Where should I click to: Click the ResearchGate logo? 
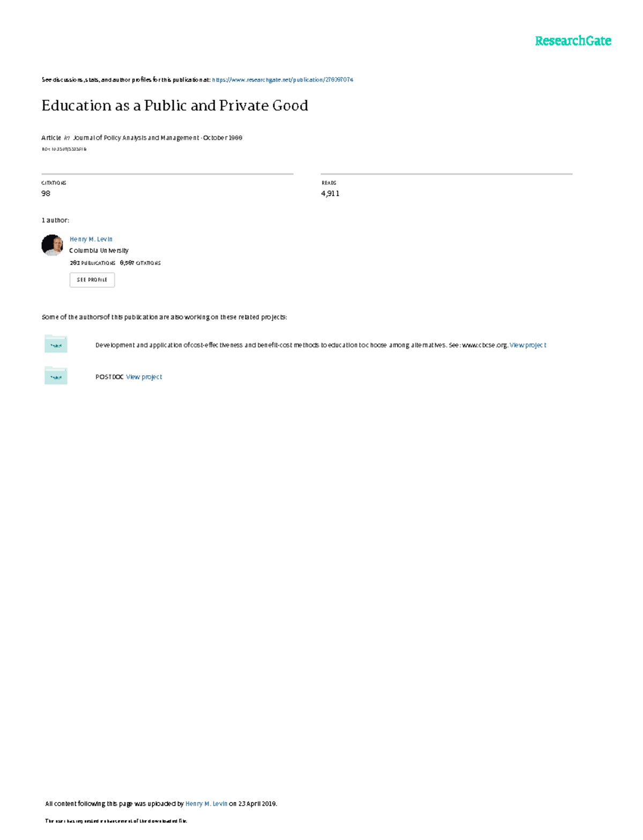pos(573,41)
